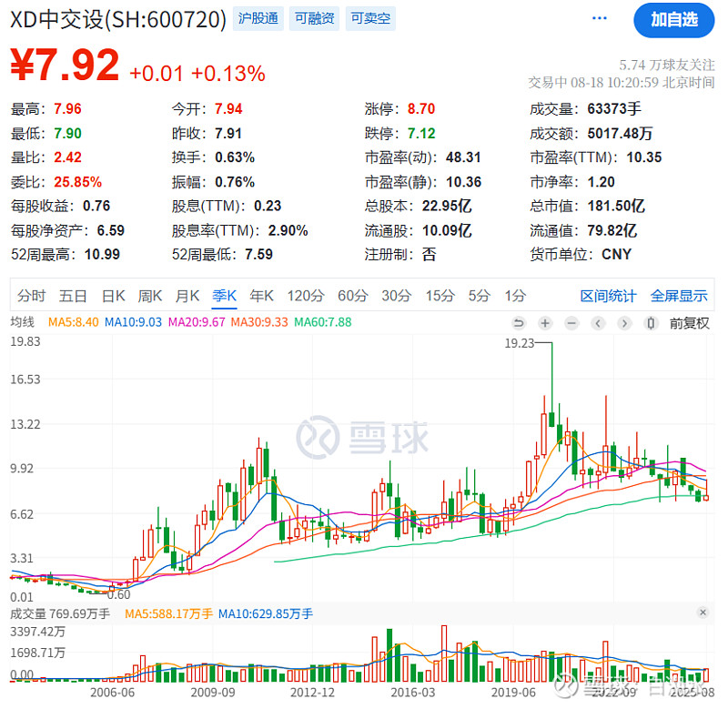
Task: Click the 委比 value 25.85%
Action: [77, 181]
